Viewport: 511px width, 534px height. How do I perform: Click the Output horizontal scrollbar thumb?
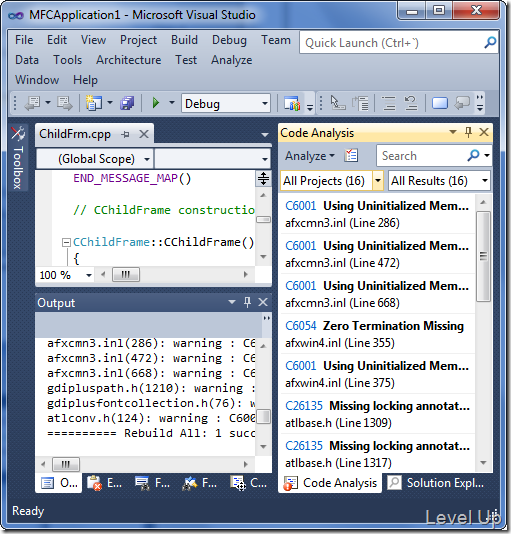click(65, 464)
